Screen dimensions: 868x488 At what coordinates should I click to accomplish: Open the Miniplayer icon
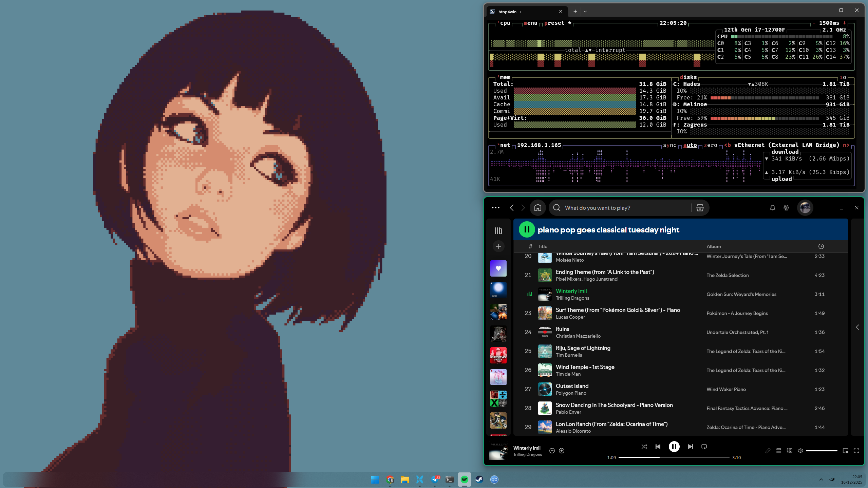846,451
